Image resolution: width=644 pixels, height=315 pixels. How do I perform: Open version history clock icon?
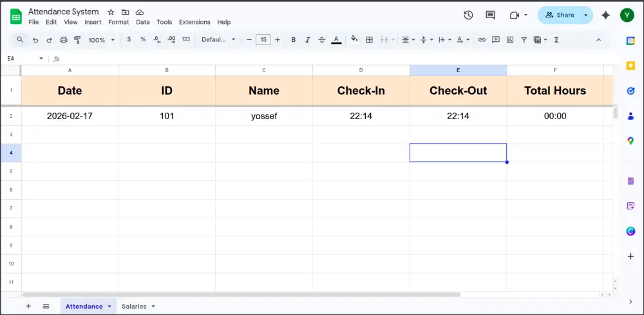pos(468,15)
